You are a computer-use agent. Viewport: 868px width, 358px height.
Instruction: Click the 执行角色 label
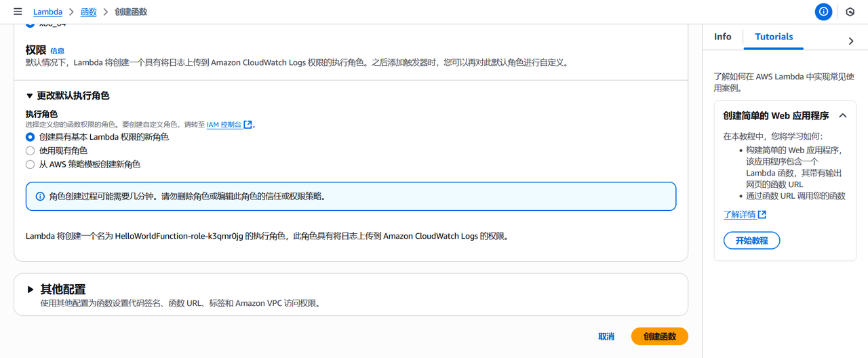42,114
